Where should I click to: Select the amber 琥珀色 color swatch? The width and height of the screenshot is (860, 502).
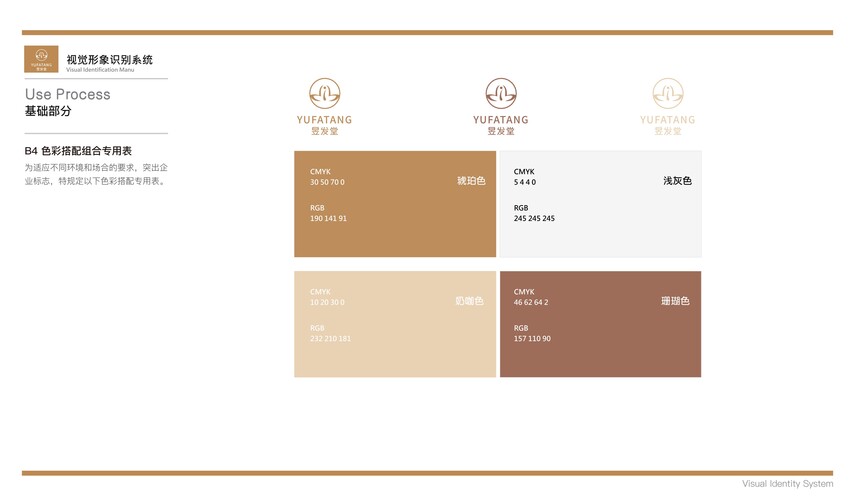coord(395,204)
